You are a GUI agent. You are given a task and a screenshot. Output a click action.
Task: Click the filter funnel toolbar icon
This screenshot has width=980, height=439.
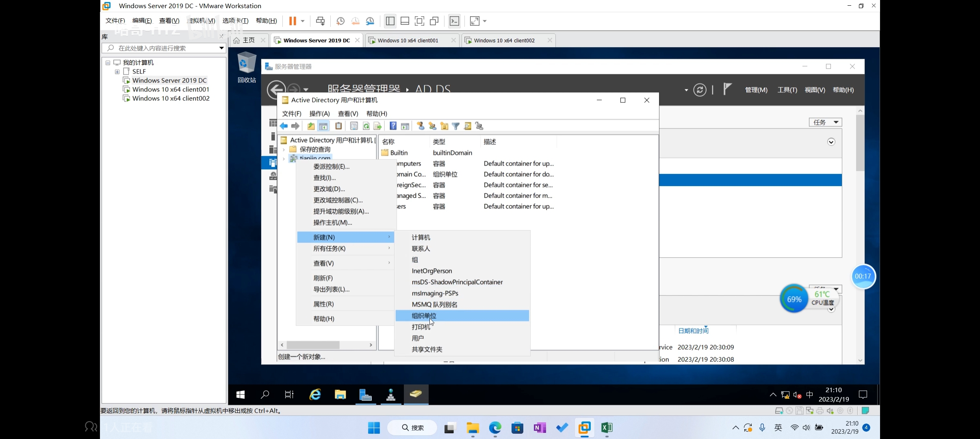(456, 126)
